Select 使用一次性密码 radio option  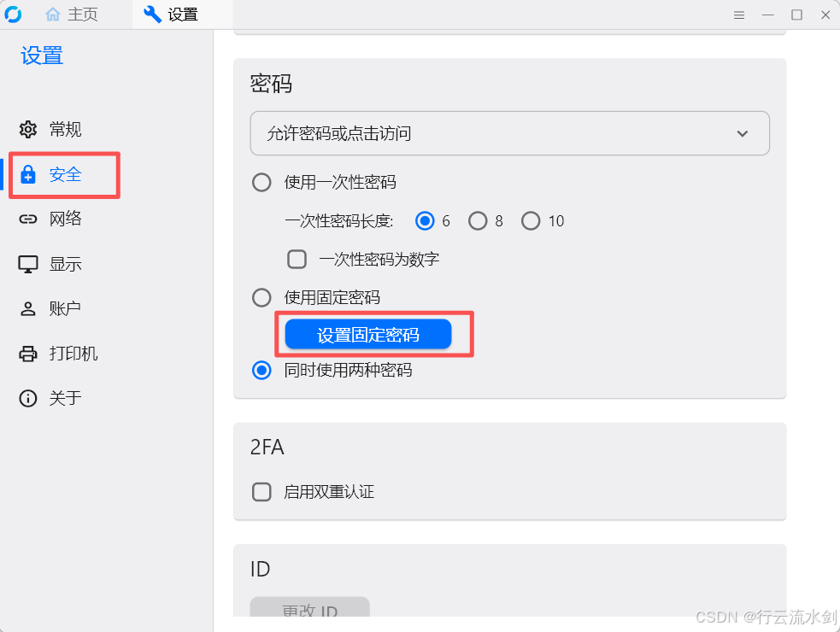(261, 182)
